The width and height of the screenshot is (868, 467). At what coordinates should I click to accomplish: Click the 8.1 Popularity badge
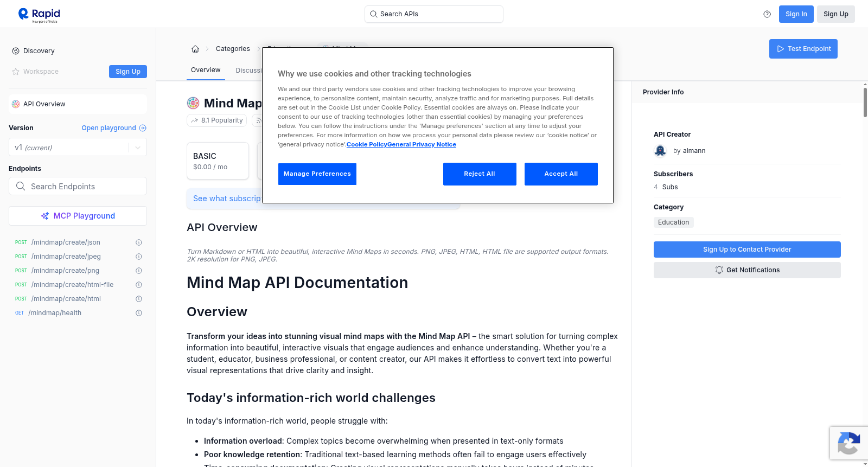coord(217,120)
